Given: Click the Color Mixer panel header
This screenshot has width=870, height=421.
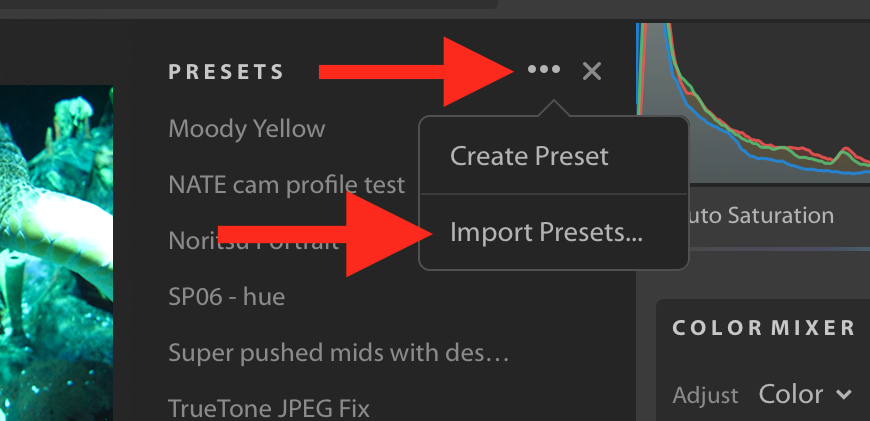Looking at the screenshot, I should click(x=764, y=328).
